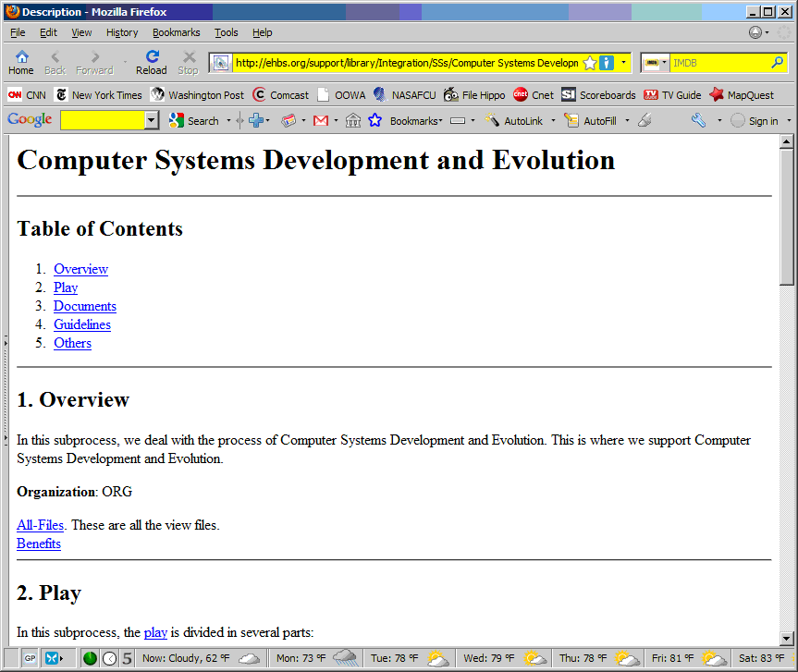Image resolution: width=798 pixels, height=672 pixels.
Task: Open the File menu
Action: click(18, 32)
